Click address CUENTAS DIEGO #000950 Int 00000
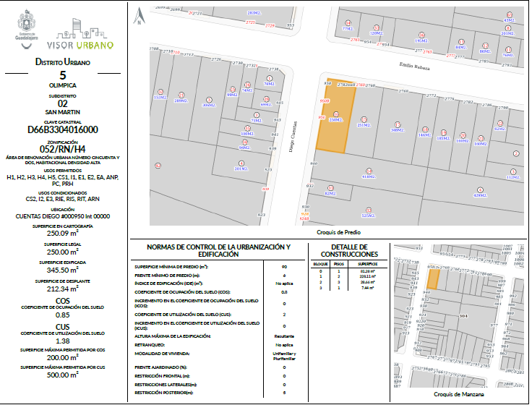This screenshot has width=532, height=405. 63,216
